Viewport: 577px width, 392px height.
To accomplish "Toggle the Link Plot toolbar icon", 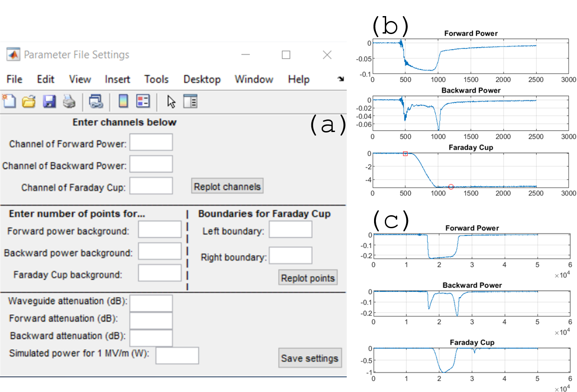I will pos(96,102).
